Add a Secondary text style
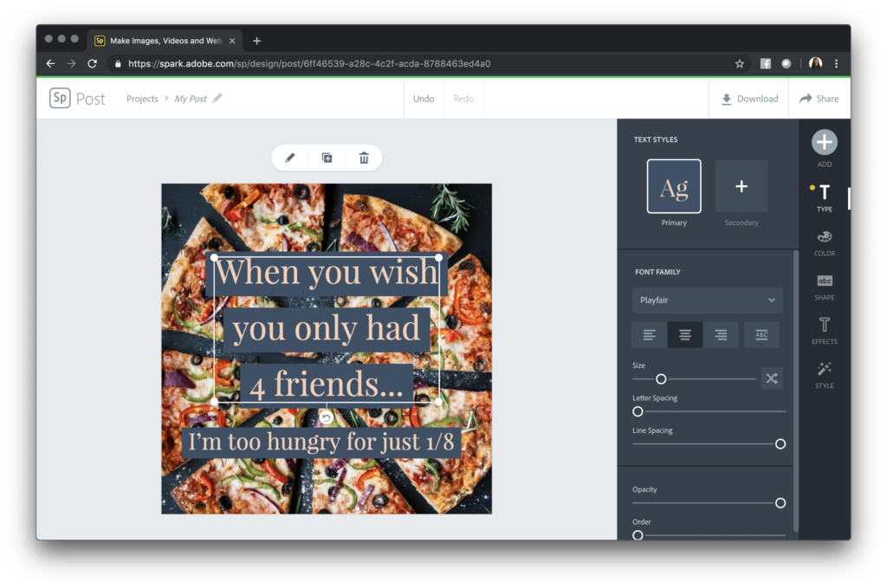The image size is (887, 588). 741,186
